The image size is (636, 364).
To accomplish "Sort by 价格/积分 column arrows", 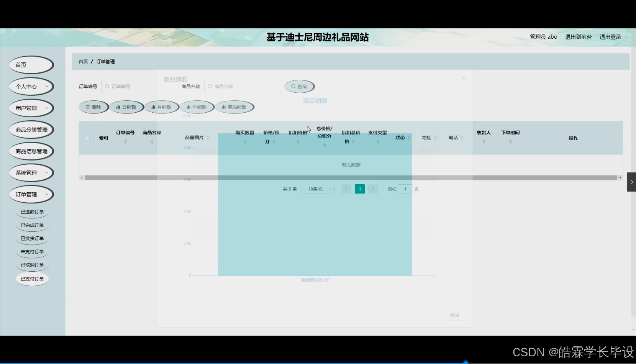I will tap(274, 142).
